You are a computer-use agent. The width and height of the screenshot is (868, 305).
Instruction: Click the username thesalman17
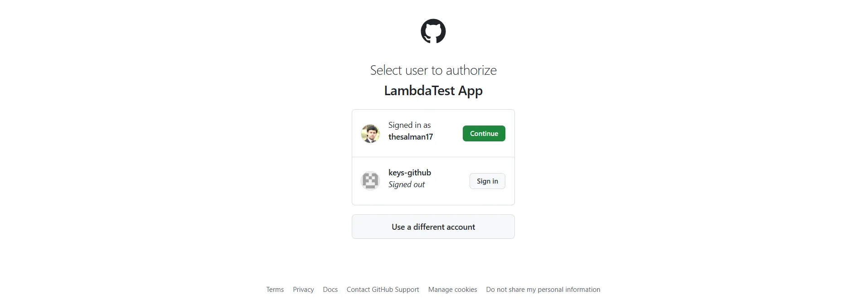click(410, 137)
